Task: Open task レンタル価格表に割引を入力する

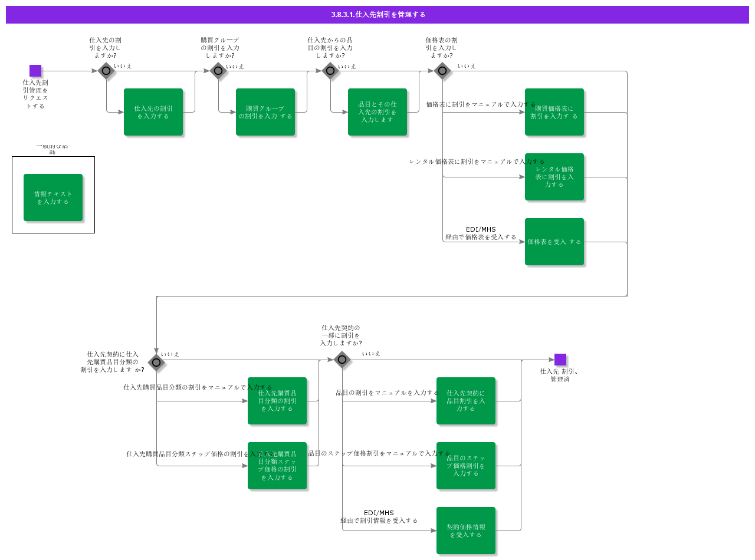Action: (x=554, y=177)
